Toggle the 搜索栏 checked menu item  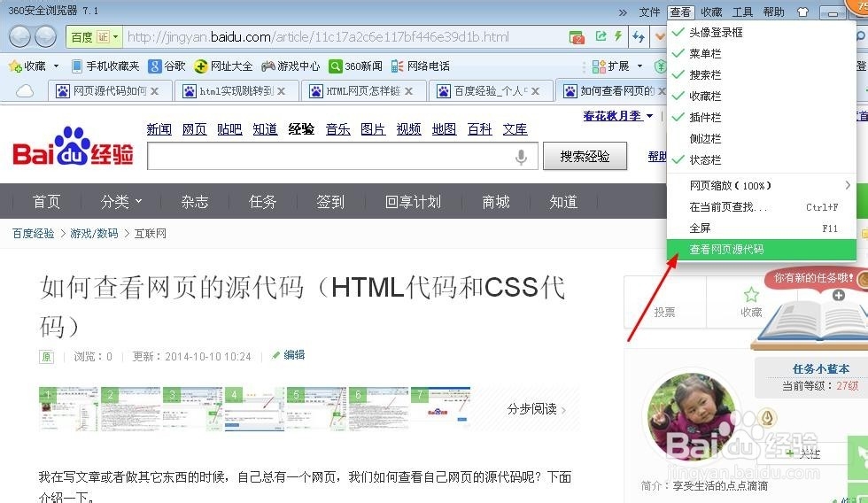pyautogui.click(x=761, y=75)
